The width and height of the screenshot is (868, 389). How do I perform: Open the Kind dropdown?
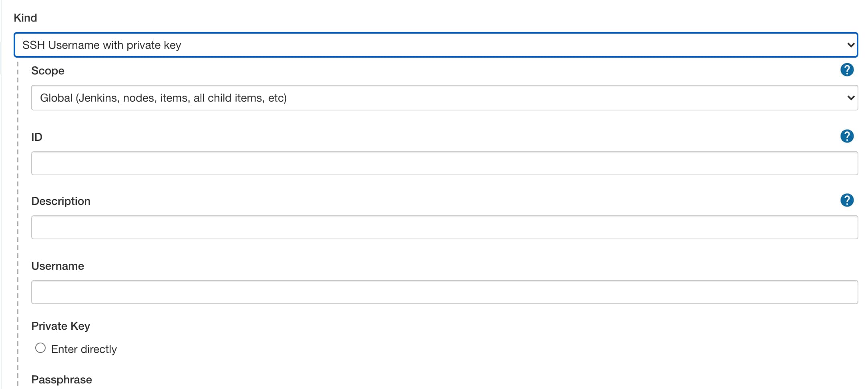pos(436,45)
